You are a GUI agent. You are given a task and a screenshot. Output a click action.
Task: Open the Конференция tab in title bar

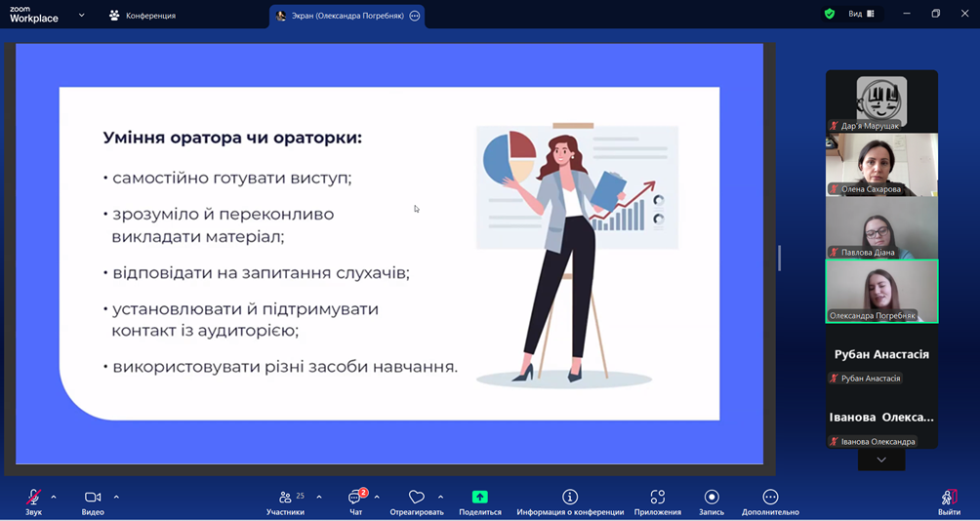[143, 16]
